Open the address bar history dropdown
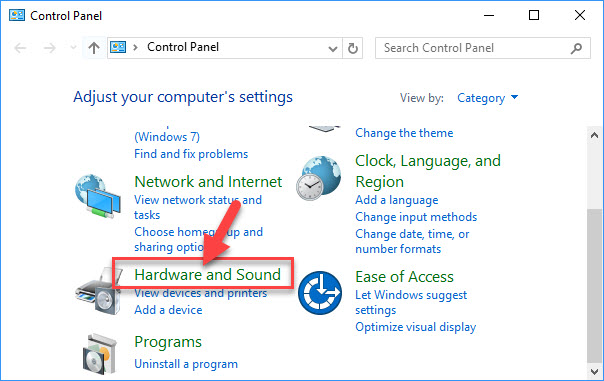Image resolution: width=604 pixels, height=381 pixels. [x=333, y=49]
